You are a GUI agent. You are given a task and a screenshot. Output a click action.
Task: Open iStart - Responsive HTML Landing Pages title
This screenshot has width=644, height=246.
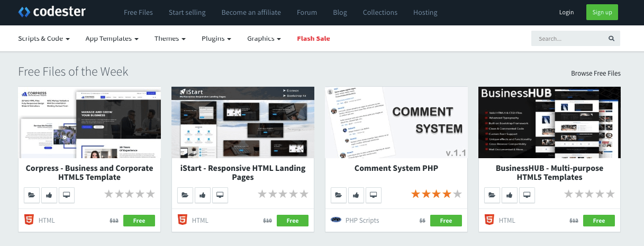tap(243, 172)
